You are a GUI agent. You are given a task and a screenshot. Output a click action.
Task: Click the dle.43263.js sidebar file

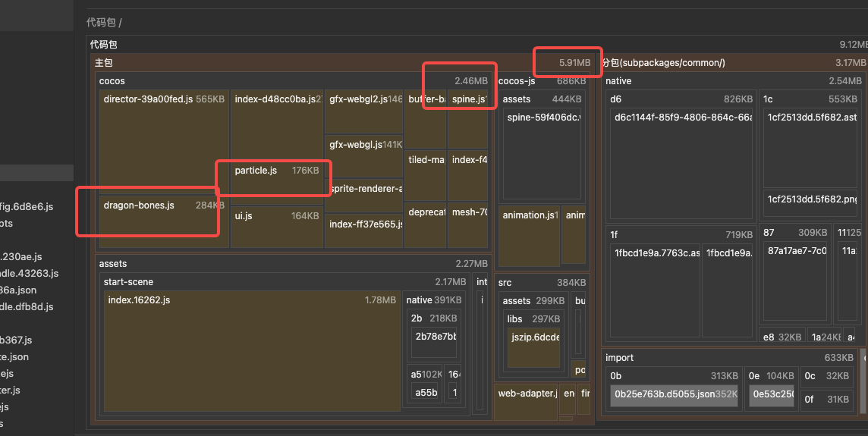point(29,273)
